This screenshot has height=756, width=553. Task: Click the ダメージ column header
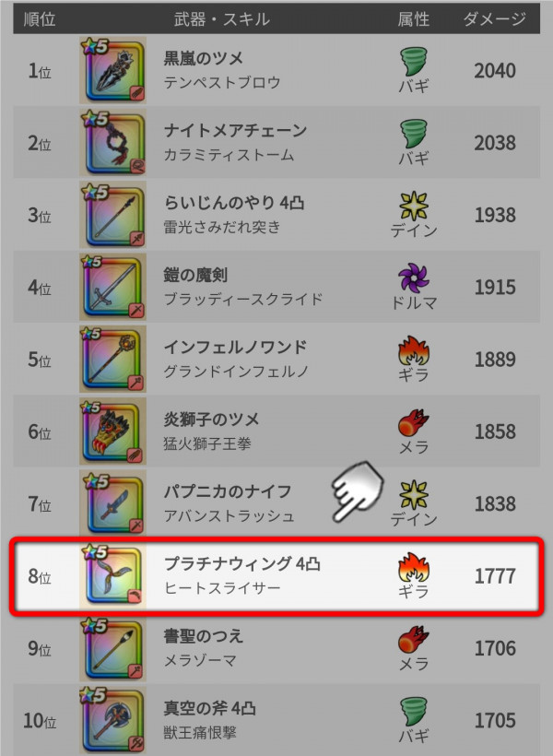[x=495, y=19]
